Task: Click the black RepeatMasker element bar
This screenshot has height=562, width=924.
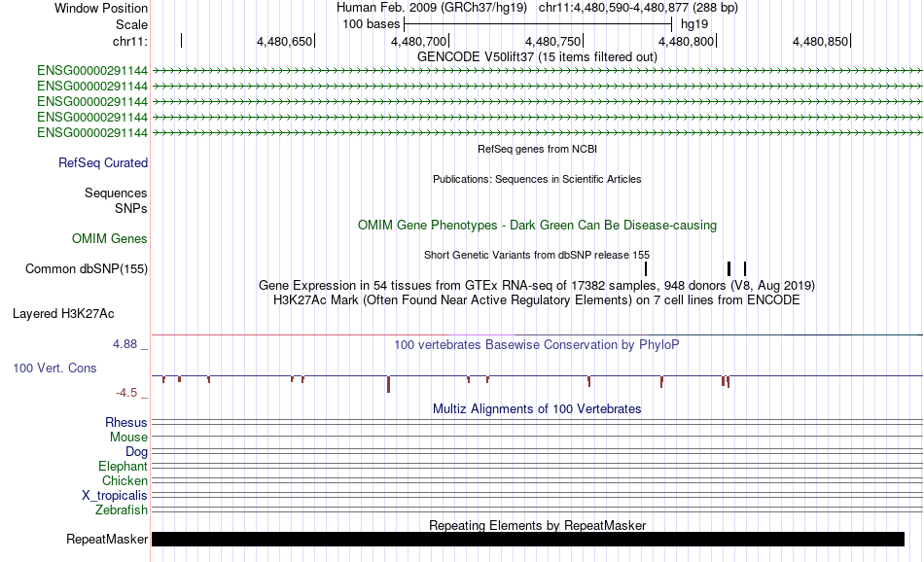Action: click(x=528, y=539)
